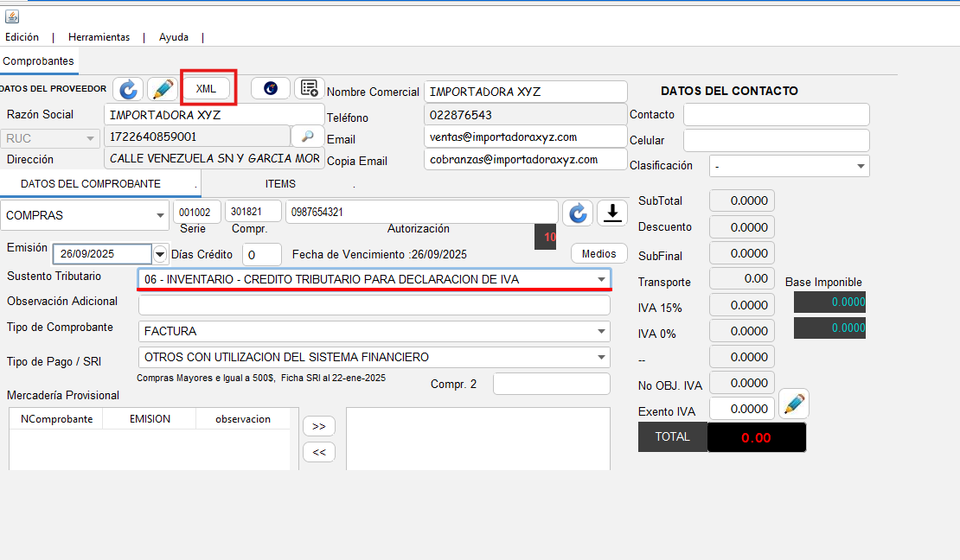The image size is (960, 560).
Task: Open the Herramientas menu
Action: click(x=99, y=37)
